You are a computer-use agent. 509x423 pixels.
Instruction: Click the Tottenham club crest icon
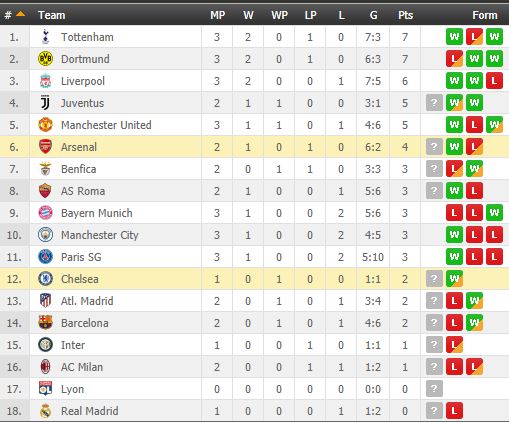click(x=45, y=37)
